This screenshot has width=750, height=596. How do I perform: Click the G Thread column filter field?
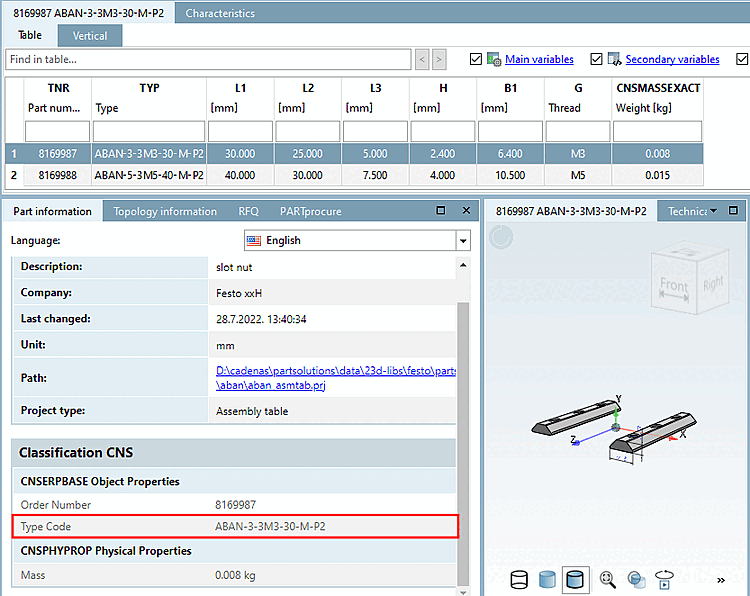coord(578,132)
